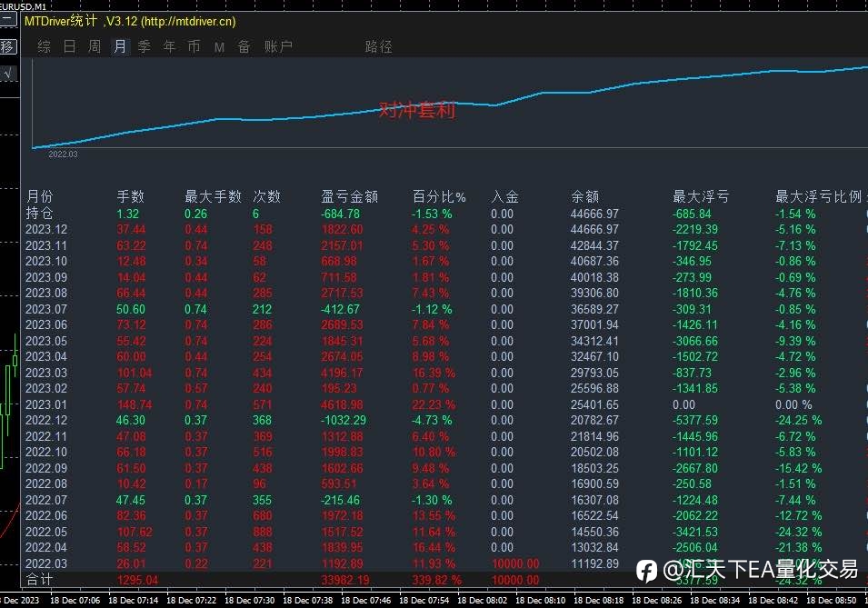Image resolution: width=868 pixels, height=608 pixels.
Task: Select the 2023.09 month row
Action: tap(46, 277)
